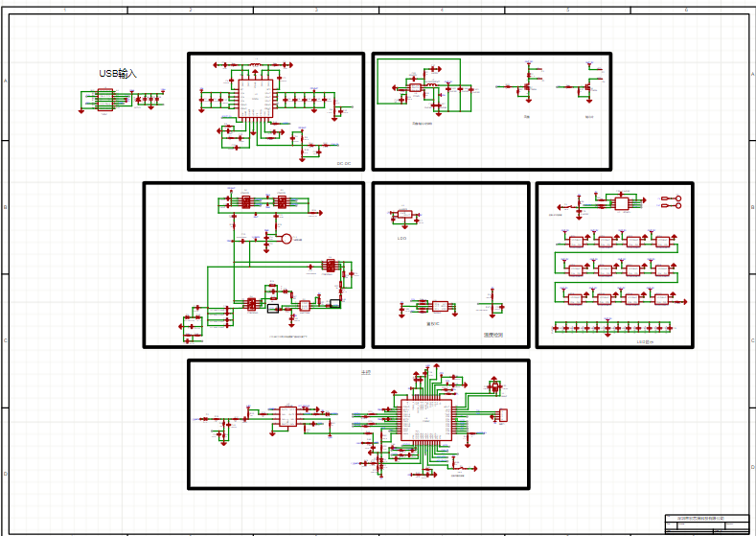Select the crystal component above the pin header

click(494, 386)
